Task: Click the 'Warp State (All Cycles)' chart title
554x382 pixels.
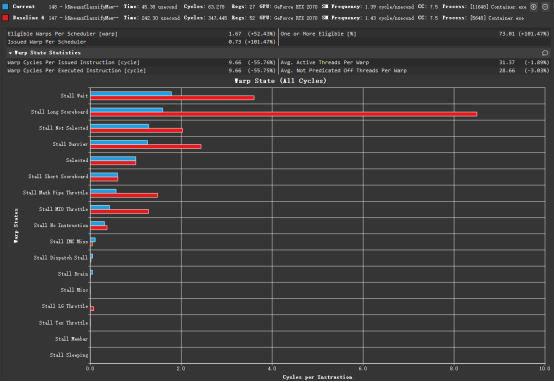Action: point(280,81)
